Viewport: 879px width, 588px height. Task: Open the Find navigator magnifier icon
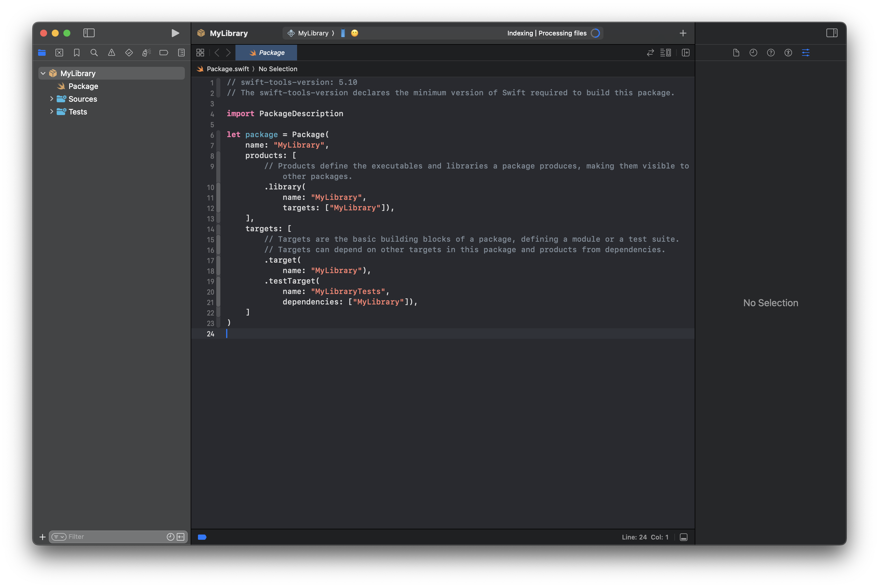point(94,53)
